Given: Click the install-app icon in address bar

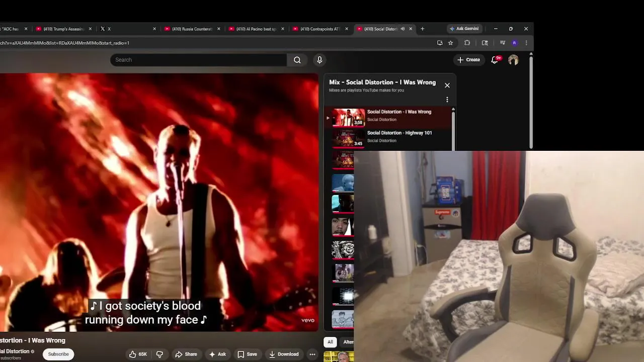Looking at the screenshot, I should [x=440, y=43].
